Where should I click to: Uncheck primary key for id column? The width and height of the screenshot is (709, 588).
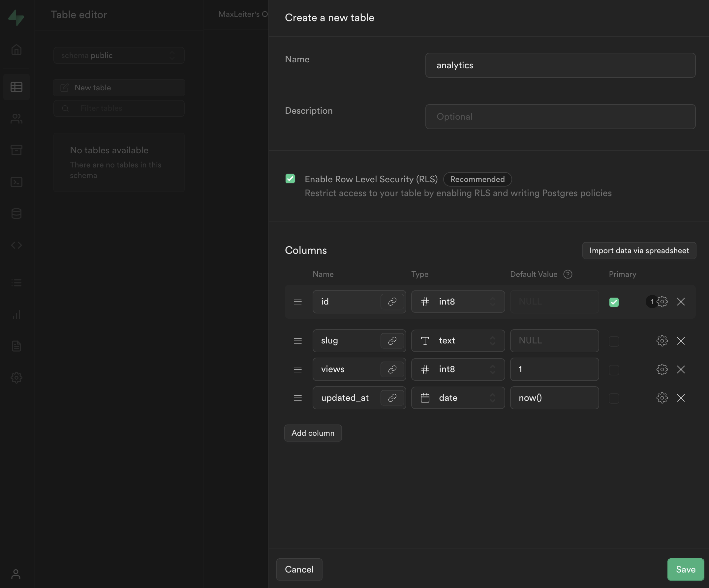coord(614,302)
